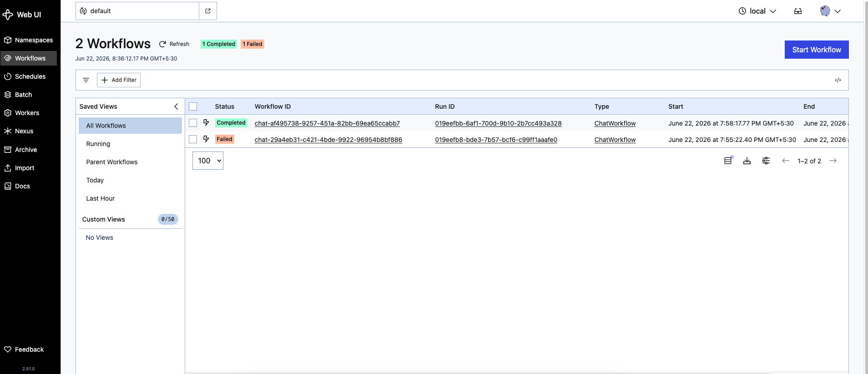
Task: Open Docs in the sidebar
Action: [x=29, y=186]
